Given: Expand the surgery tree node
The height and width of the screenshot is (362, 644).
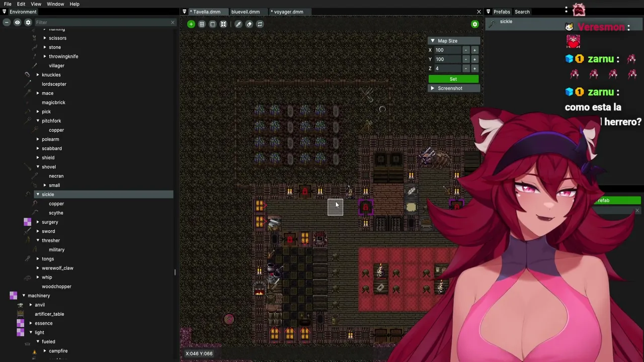Looking at the screenshot, I should [x=38, y=222].
